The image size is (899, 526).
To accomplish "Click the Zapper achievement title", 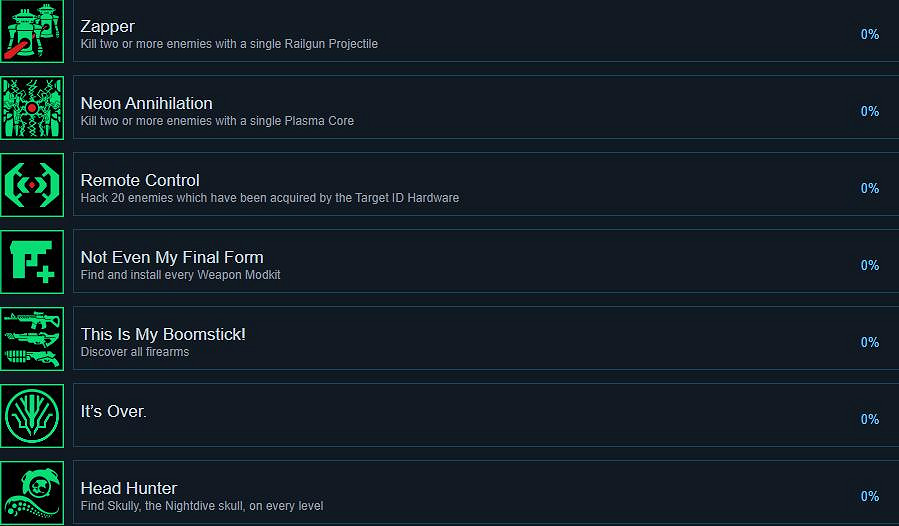I will (107, 26).
